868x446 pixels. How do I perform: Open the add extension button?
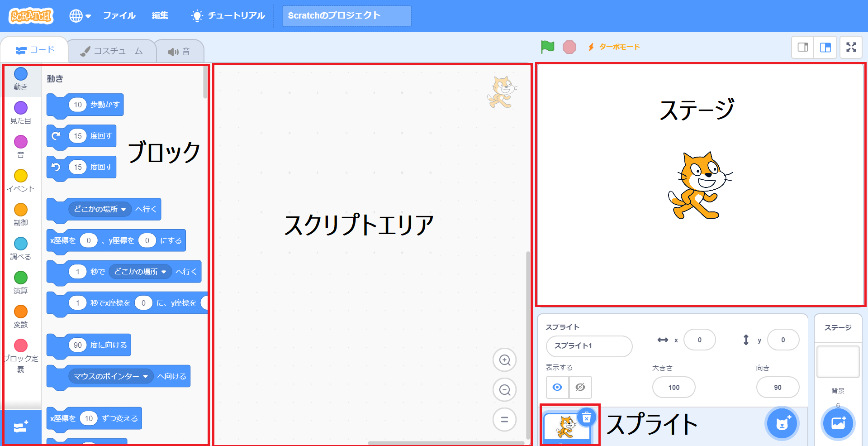(x=21, y=427)
